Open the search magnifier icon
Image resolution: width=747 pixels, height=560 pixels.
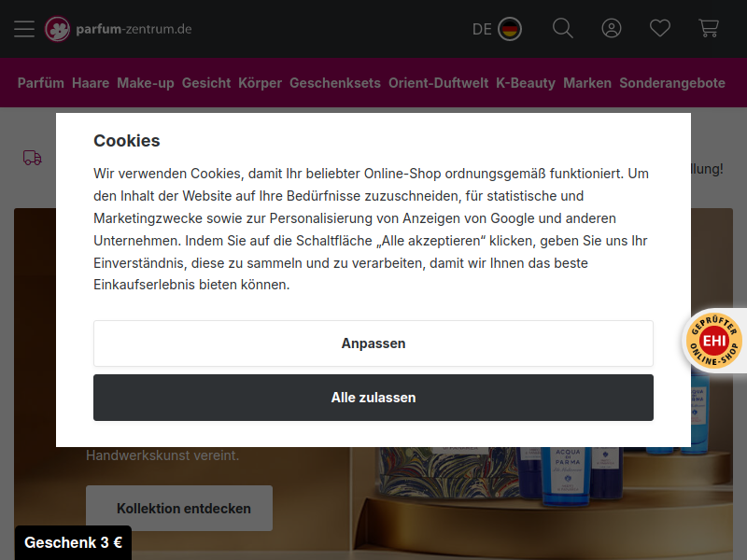tap(563, 29)
